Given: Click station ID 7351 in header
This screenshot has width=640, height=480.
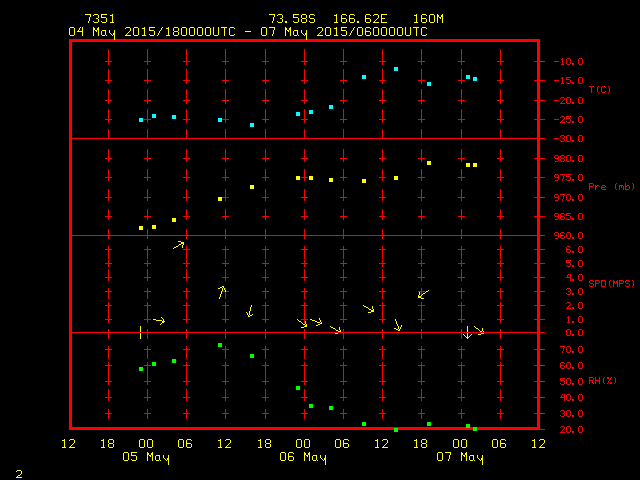Looking at the screenshot, I should click(100, 19).
